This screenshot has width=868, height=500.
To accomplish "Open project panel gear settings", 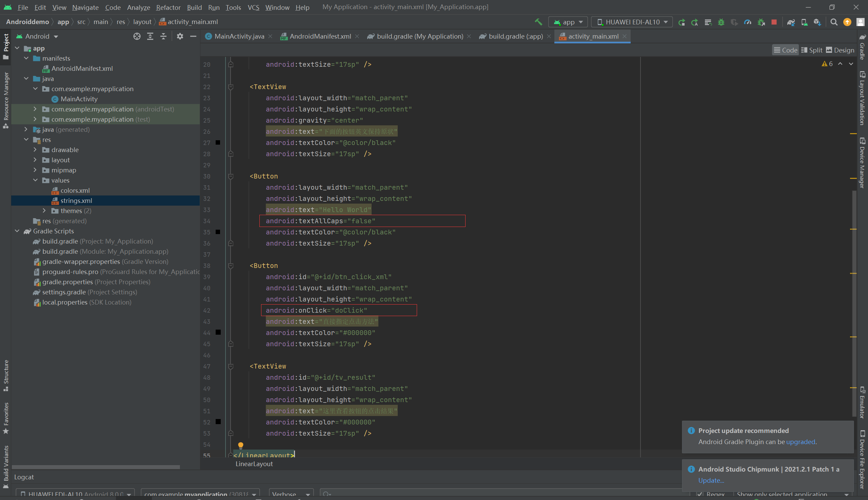I will (180, 36).
